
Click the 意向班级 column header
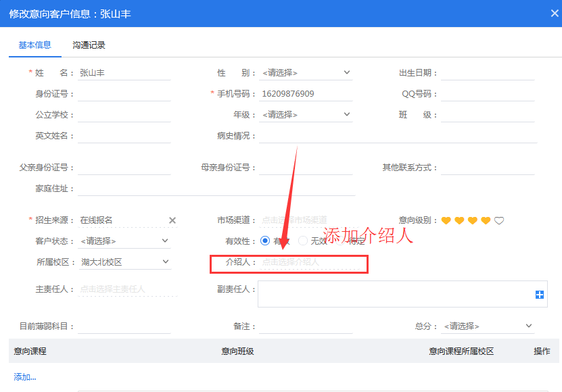point(237,351)
